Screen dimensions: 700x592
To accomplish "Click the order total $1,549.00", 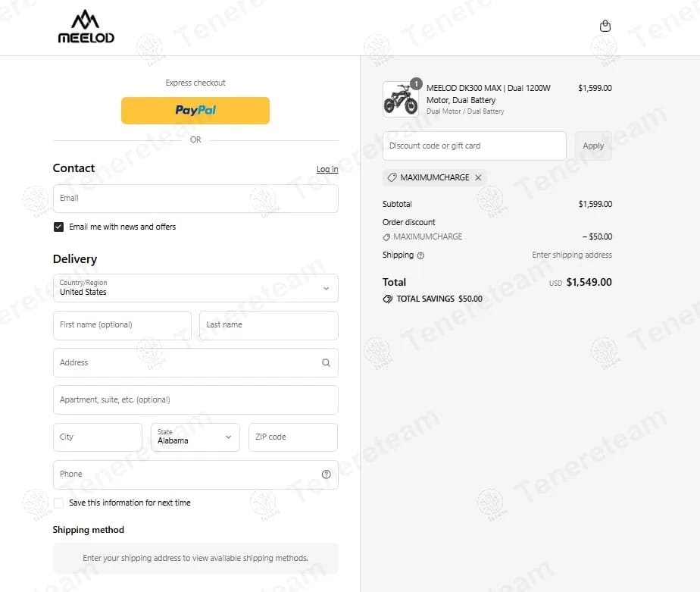I will 589,283.
